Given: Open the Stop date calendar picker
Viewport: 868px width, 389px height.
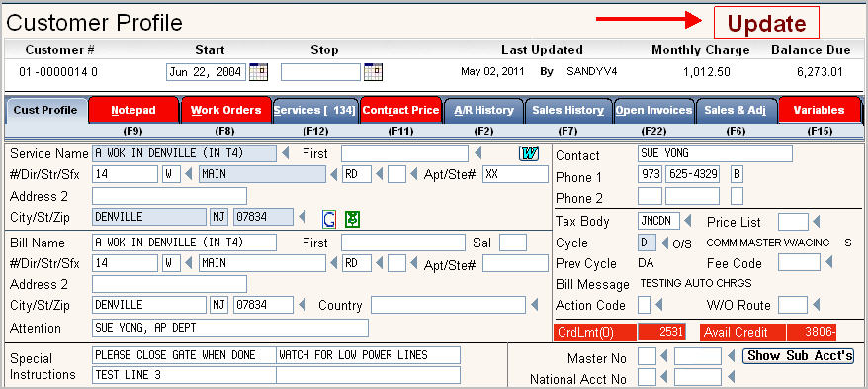Looking at the screenshot, I should point(373,72).
